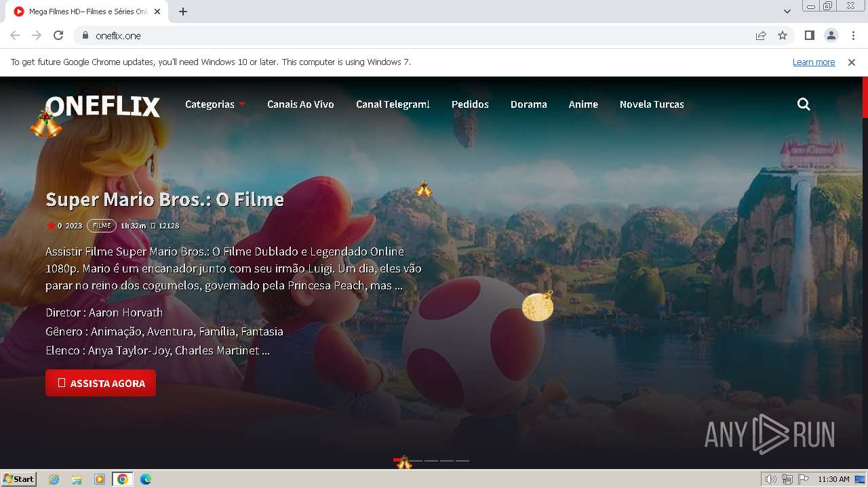868x488 pixels.
Task: Click the browser Back arrow
Action: [15, 35]
